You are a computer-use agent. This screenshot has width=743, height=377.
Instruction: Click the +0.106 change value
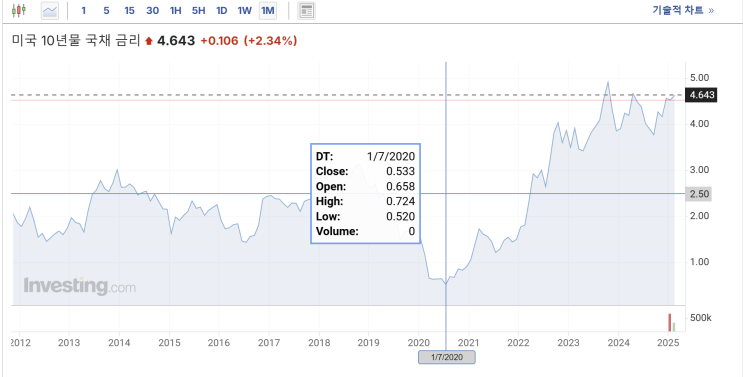pyautogui.click(x=219, y=41)
